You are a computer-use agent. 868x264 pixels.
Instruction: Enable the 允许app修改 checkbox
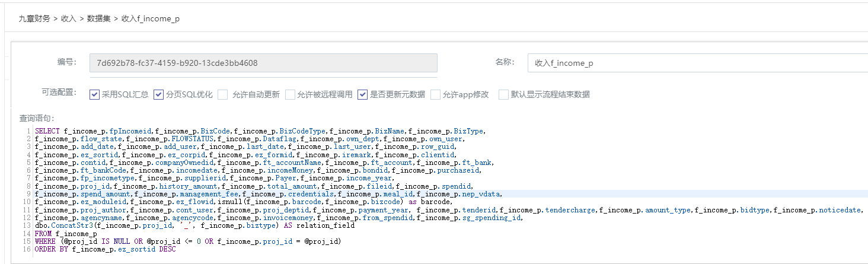(435, 94)
